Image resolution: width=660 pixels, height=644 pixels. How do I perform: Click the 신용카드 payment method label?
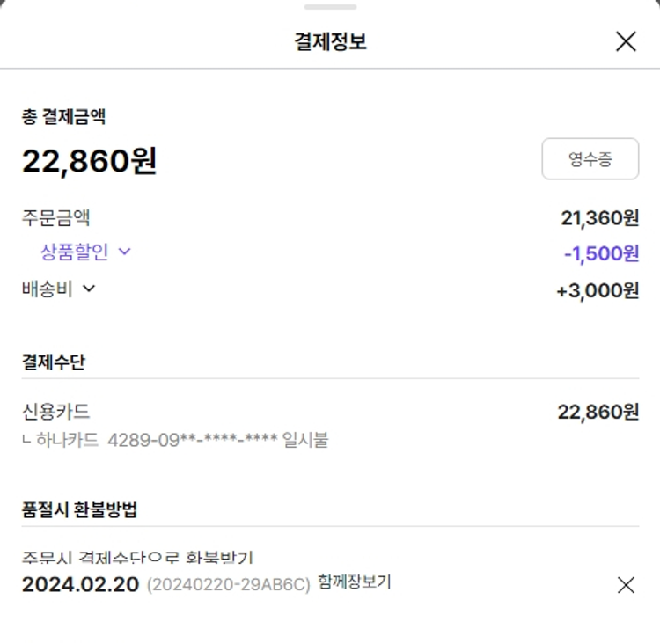tap(55, 411)
